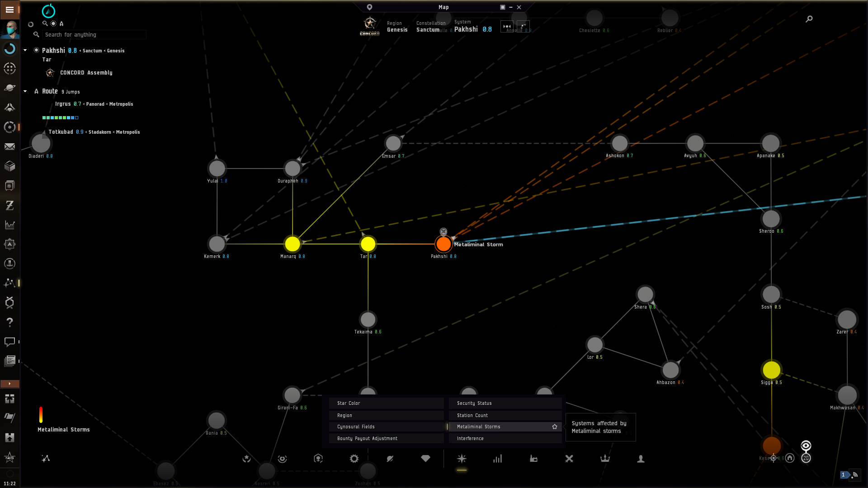Toggle the eye visibility icon bottom right
Viewport: 868px width, 488px height.
(x=806, y=446)
